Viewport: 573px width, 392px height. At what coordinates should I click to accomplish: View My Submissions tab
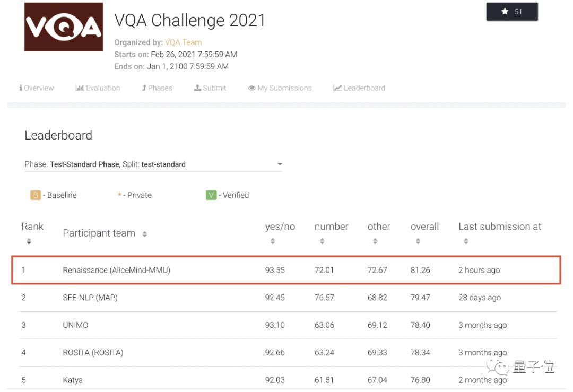(280, 88)
